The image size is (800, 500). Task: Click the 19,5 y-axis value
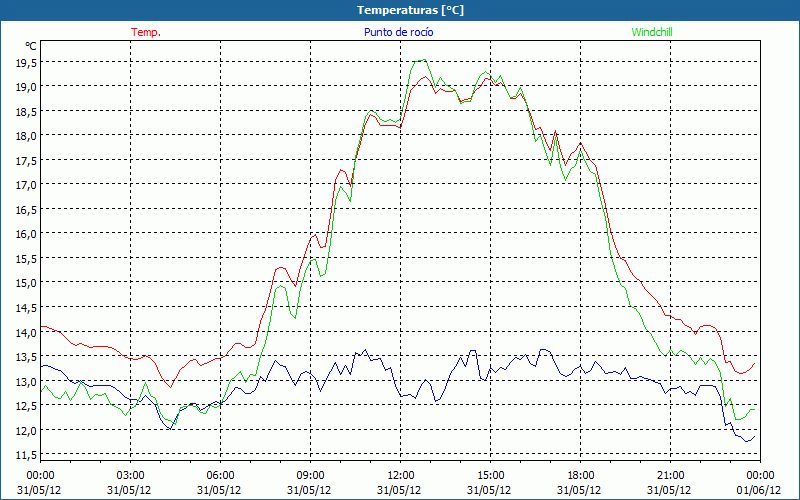[26, 62]
